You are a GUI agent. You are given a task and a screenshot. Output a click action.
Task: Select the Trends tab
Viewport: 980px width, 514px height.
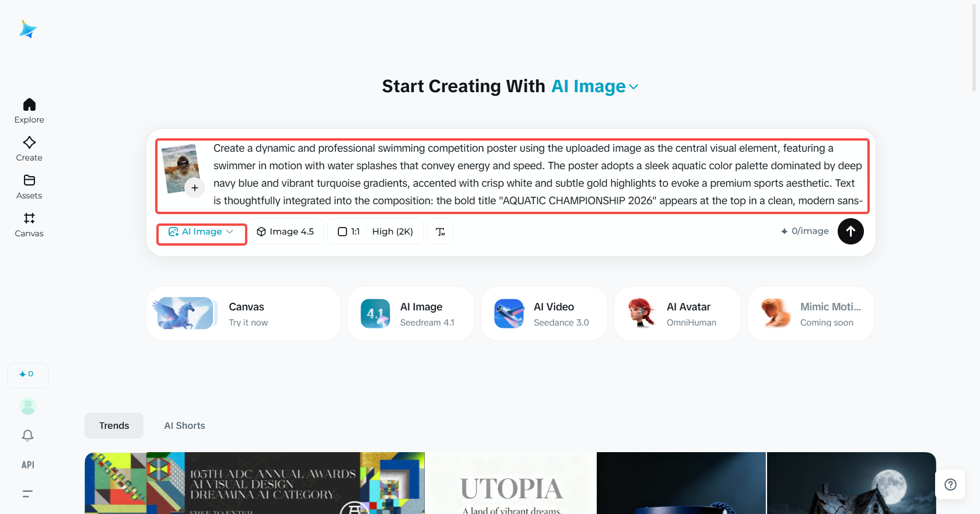[114, 426]
